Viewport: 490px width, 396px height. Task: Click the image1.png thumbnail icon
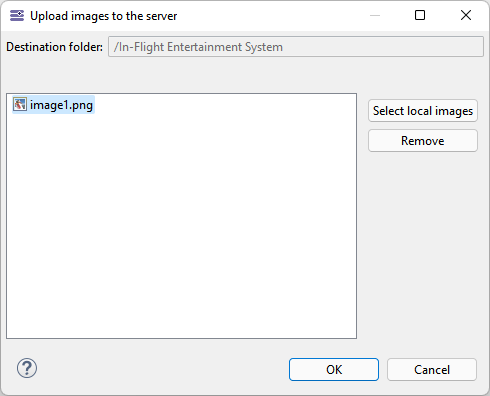pos(20,104)
